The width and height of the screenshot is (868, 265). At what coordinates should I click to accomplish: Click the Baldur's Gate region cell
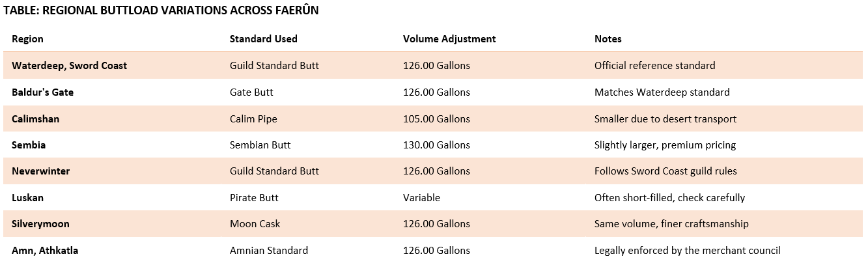click(42, 92)
